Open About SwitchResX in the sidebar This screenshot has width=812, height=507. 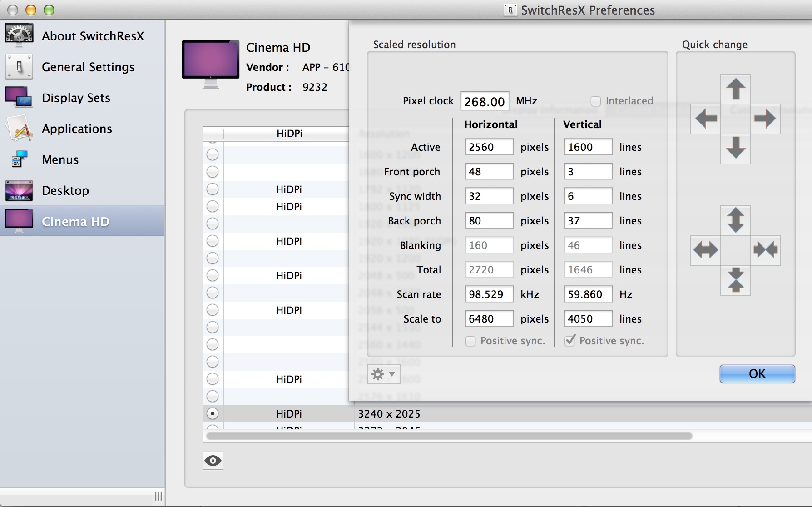click(x=82, y=36)
